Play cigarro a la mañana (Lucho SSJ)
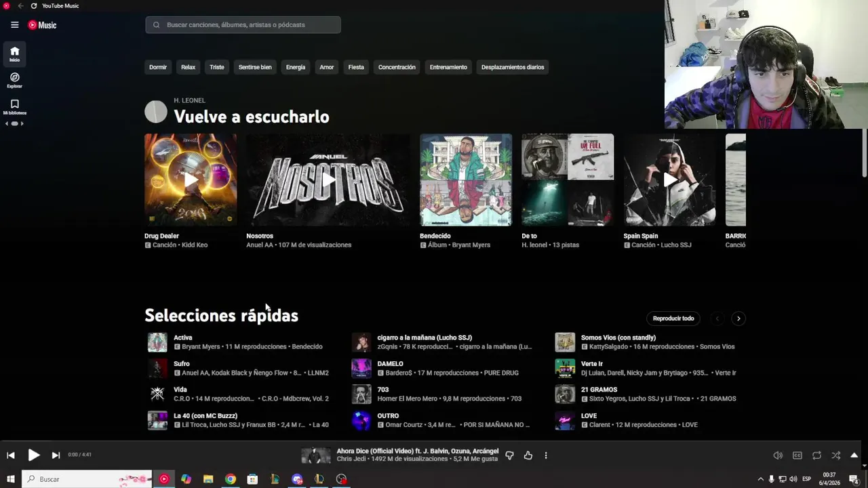Screen dimensions: 868x488 [x=361, y=342]
